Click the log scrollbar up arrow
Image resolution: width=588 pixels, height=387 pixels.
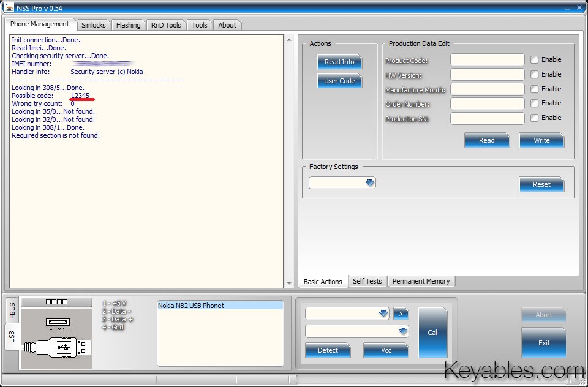pos(289,40)
